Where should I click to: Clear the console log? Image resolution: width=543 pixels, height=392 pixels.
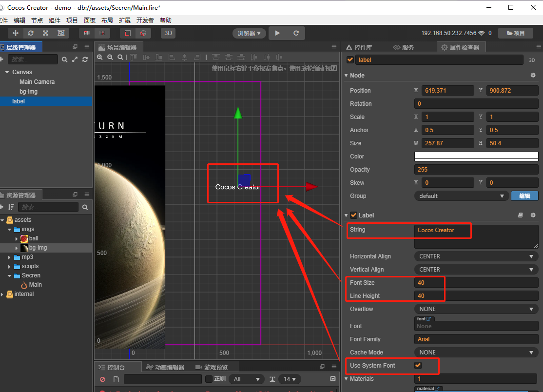click(x=102, y=379)
